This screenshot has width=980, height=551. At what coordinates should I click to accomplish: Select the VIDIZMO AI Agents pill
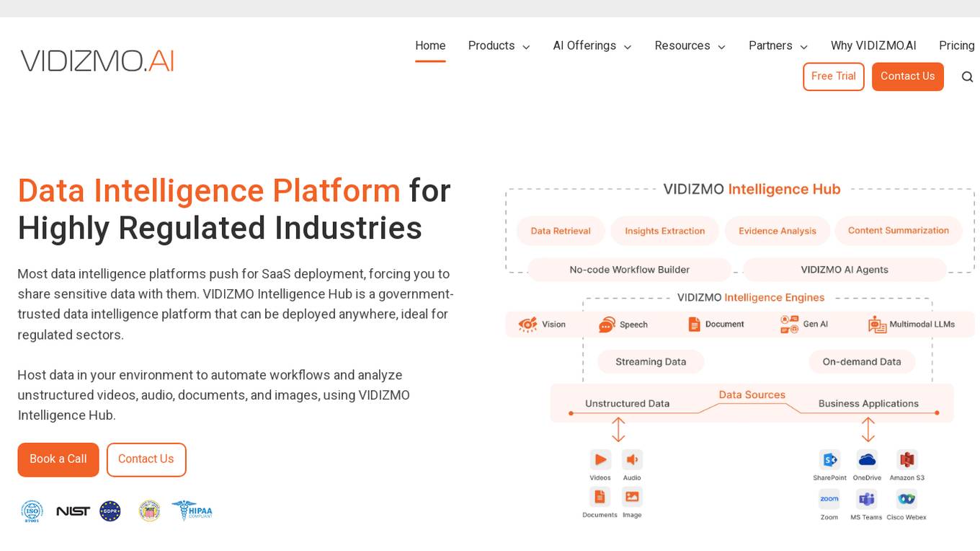coord(845,270)
